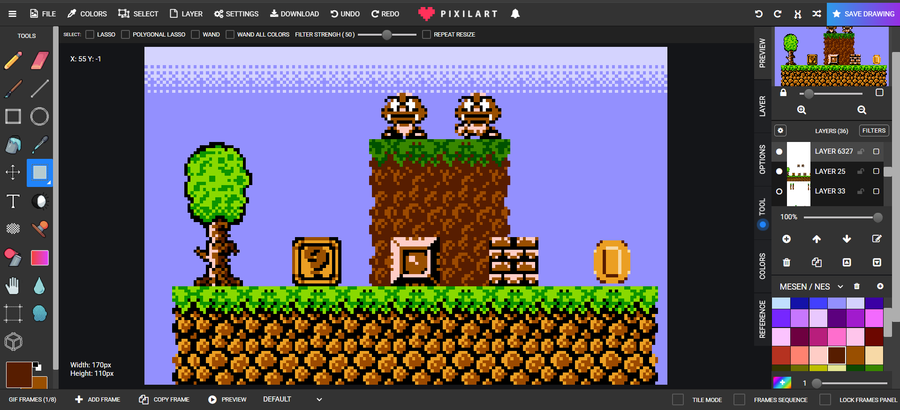900x410 pixels.
Task: Click the Redo button
Action: (x=385, y=14)
